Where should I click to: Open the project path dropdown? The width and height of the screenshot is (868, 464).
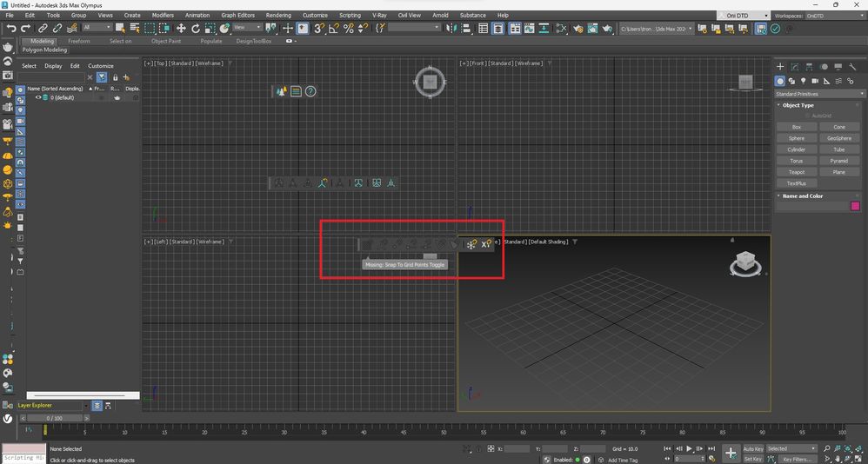(x=656, y=28)
